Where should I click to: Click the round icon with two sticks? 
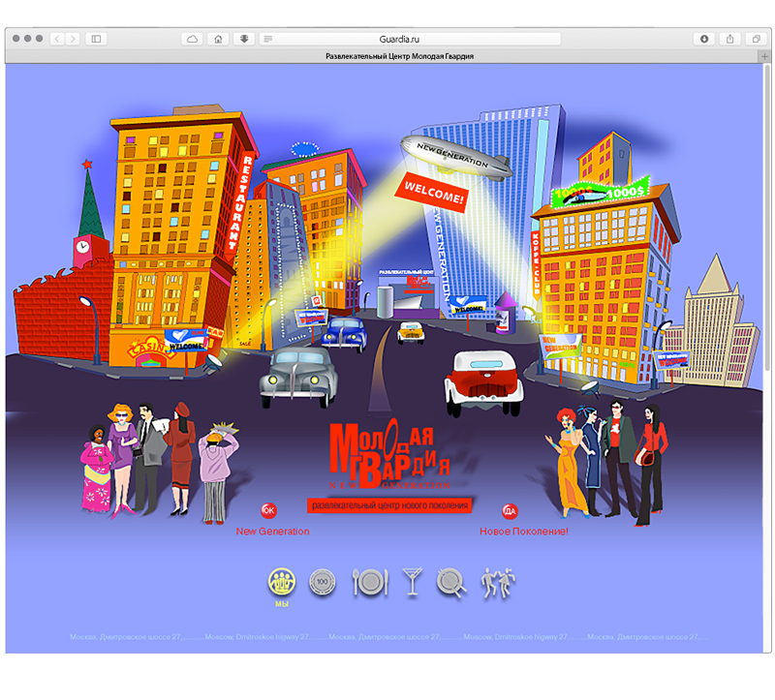click(451, 583)
